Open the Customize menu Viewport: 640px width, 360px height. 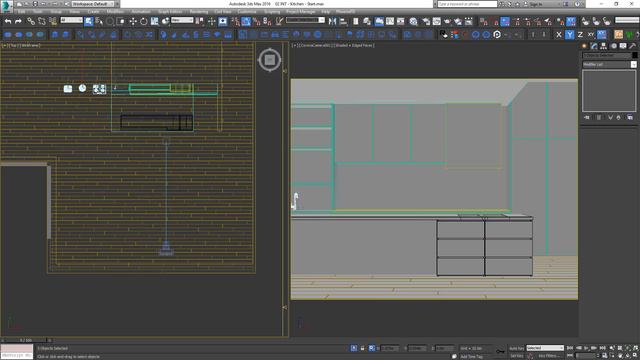[x=247, y=11]
